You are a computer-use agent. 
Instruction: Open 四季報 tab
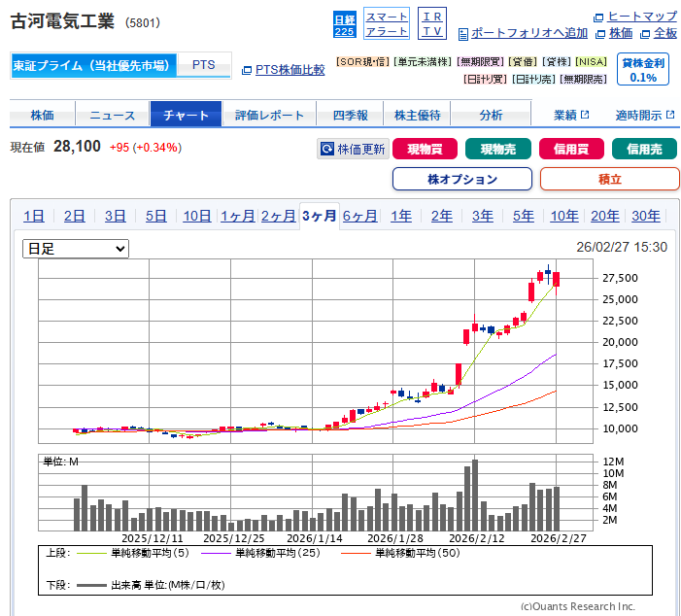350,115
